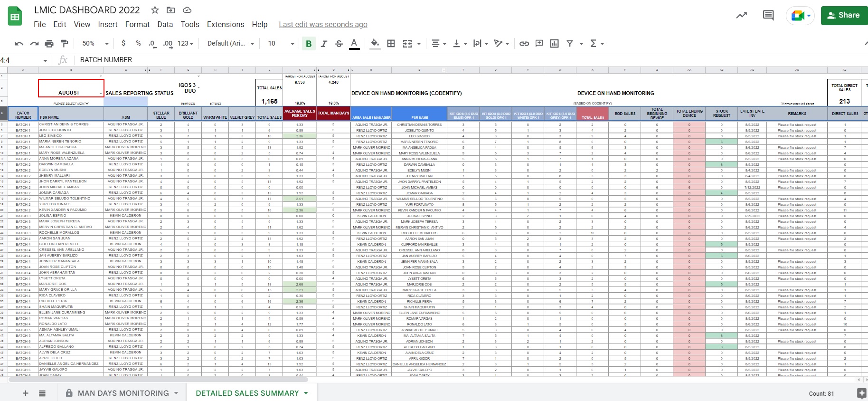Insert a chart
Image resolution: width=868 pixels, height=401 pixels.
pyautogui.click(x=554, y=44)
